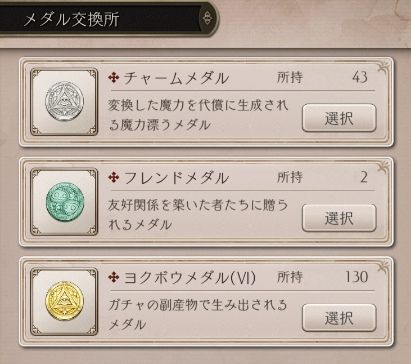Click red cross emblem beside チャームメダル
The width and height of the screenshot is (411, 364).
[114, 78]
